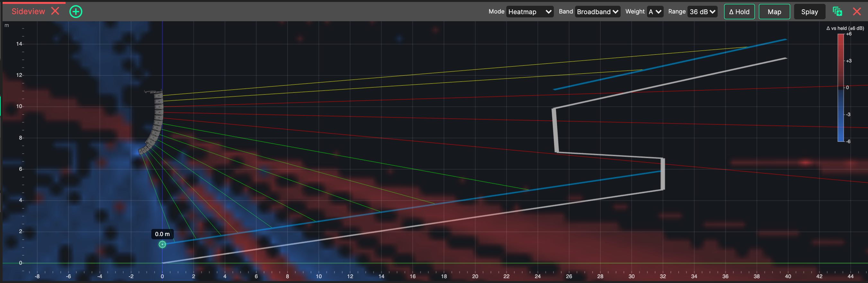This screenshot has width=868, height=283.
Task: Close the Sideview tab with red X
Action: point(55,11)
